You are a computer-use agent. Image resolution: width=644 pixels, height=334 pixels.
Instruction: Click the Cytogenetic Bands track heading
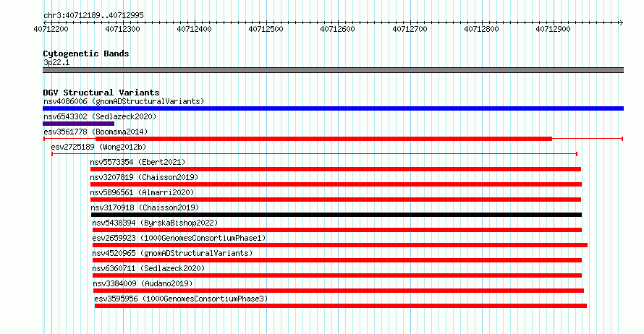click(x=86, y=53)
